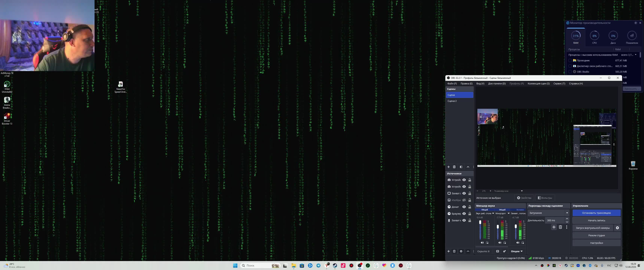Decrease transition duration with down arrow
Viewport: 644px width, 270px height.
coord(567,222)
